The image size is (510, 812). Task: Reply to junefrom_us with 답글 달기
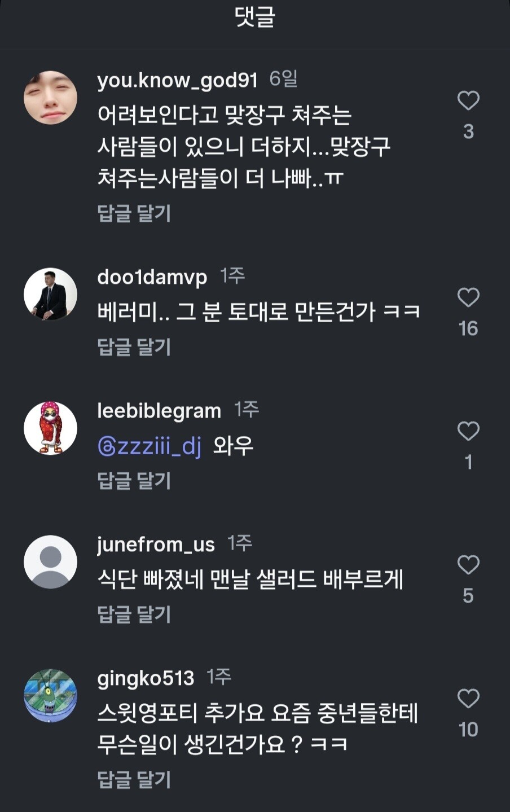click(x=134, y=615)
